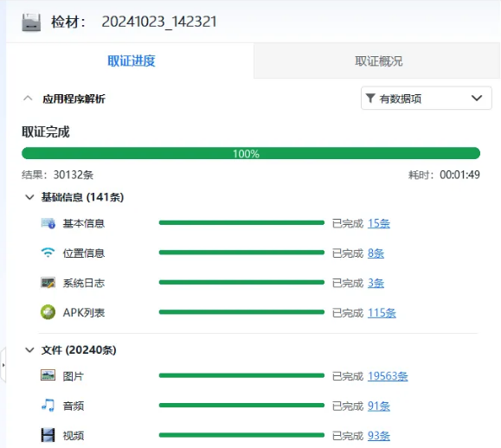Open the 19563条 picture results
The height and width of the screenshot is (448, 501).
388,376
